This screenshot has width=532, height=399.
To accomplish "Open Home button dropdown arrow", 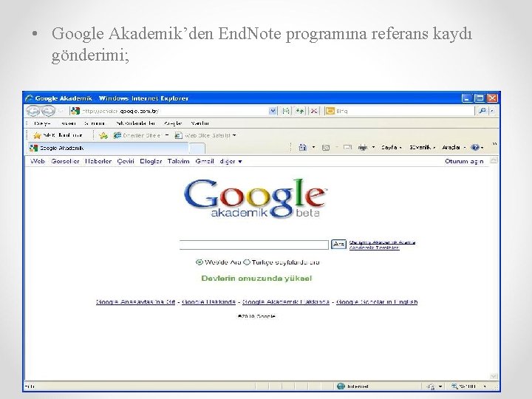I will (x=313, y=147).
